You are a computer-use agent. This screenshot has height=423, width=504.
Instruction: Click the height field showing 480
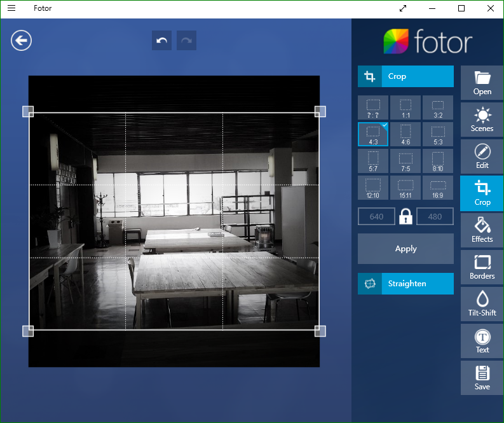tap(435, 216)
